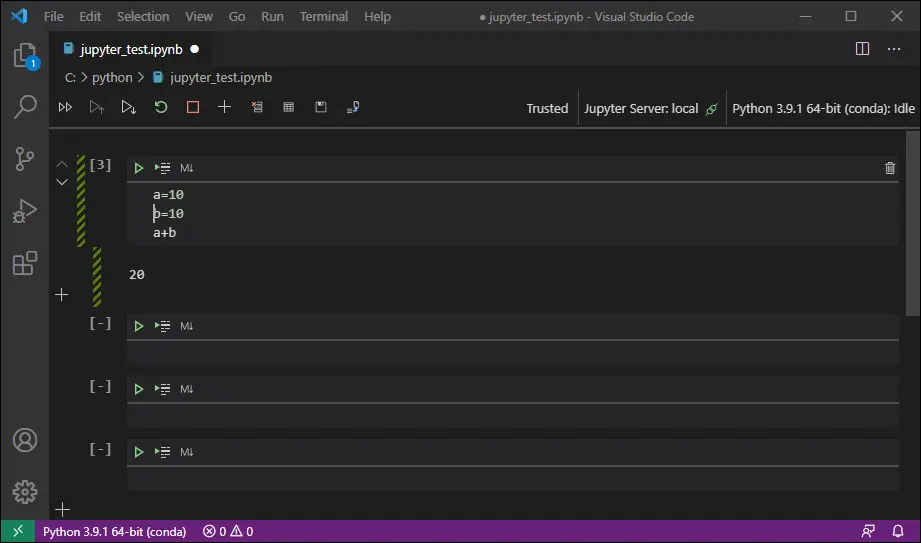Screen dimensions: 921x543
Task: Change second empty cell to Markdown
Action: click(x=187, y=389)
